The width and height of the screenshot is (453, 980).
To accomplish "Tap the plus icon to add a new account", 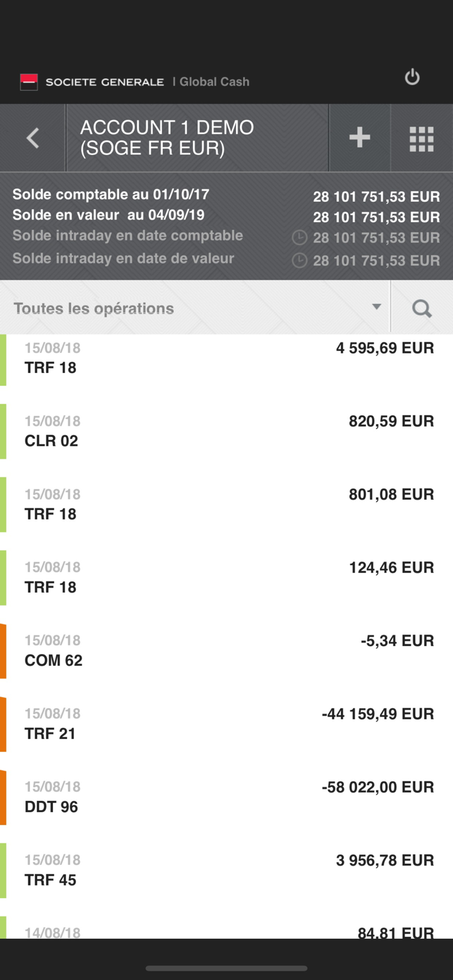I will [359, 137].
